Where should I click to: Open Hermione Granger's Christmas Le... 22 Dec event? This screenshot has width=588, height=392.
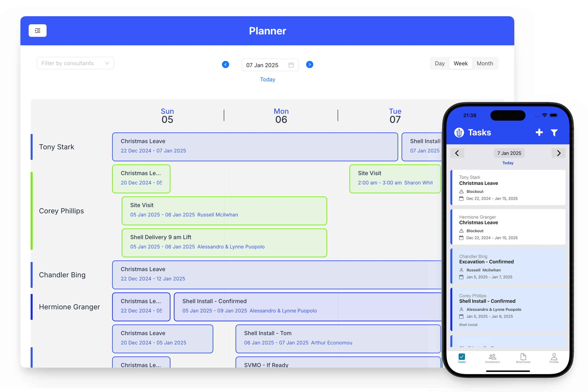(x=141, y=307)
